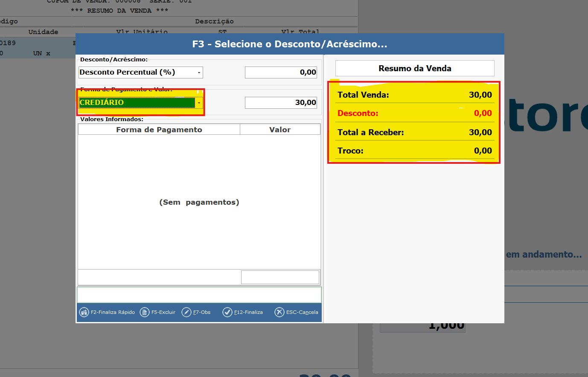The image size is (588, 377).
Task: Click the Resumo da Venda header
Action: tap(415, 68)
